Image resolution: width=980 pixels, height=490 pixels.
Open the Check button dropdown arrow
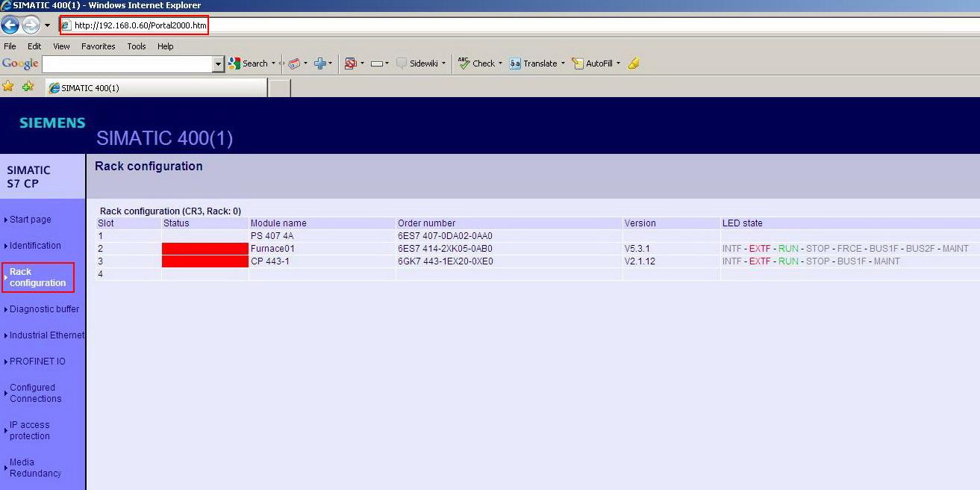[500, 63]
